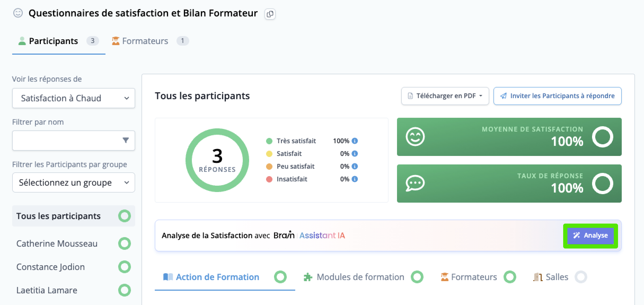
Task: Click the status ring beside Catherine Mousseau
Action: [x=125, y=243]
